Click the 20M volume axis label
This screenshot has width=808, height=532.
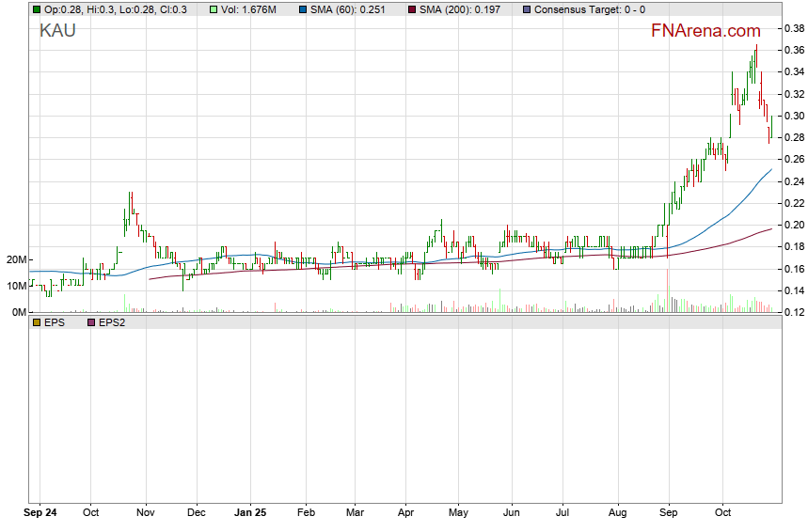point(14,259)
